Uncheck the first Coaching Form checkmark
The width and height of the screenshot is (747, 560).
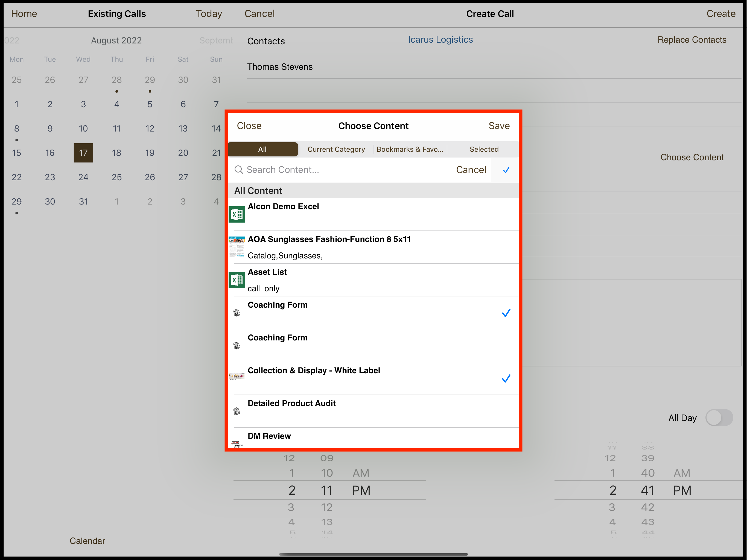pyautogui.click(x=506, y=313)
